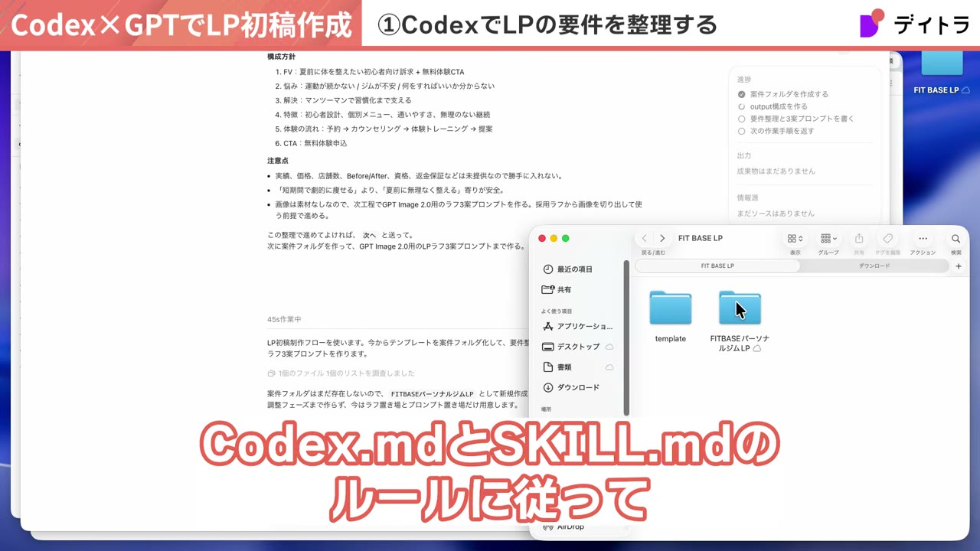Click the Finder share (共有) toolbar icon
The height and width of the screenshot is (551, 980).
tap(859, 239)
